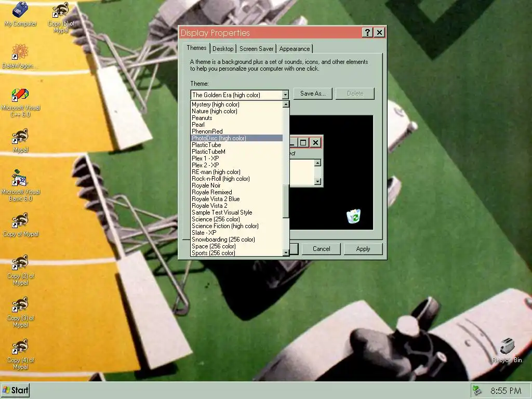Click the theme list scroll down arrow
Image resolution: width=532 pixels, height=399 pixels.
click(x=286, y=252)
